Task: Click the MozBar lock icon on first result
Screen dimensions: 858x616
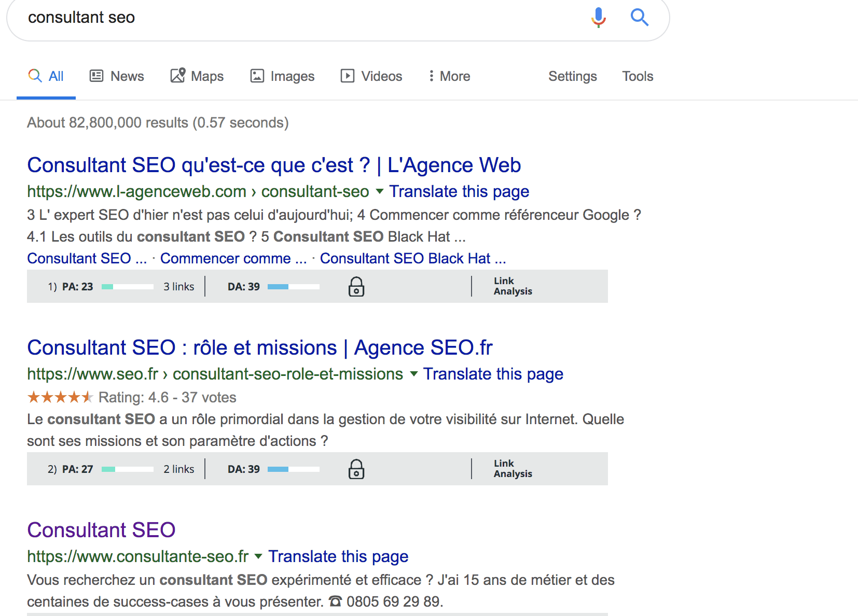Action: tap(356, 286)
